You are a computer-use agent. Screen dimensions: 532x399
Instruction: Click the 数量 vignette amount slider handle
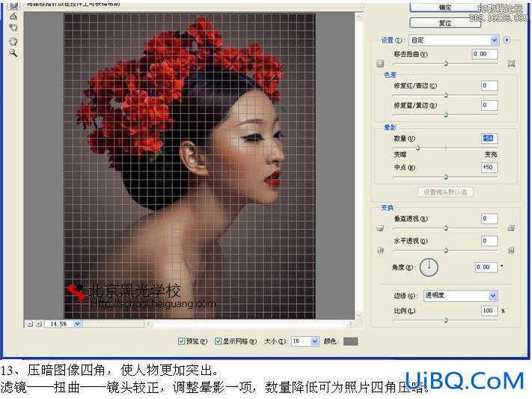[418, 147]
